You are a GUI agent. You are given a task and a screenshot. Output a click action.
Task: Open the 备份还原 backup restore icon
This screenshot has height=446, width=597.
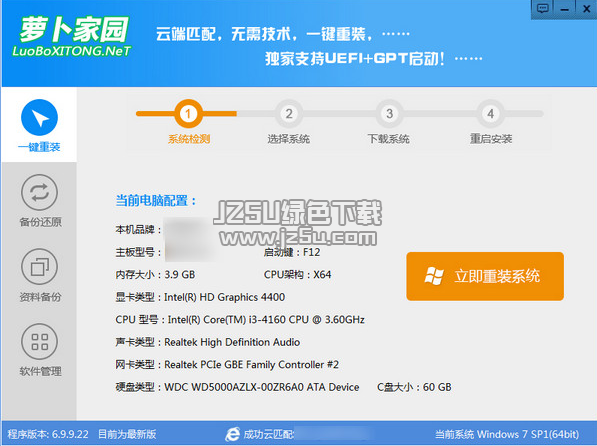pos(40,192)
